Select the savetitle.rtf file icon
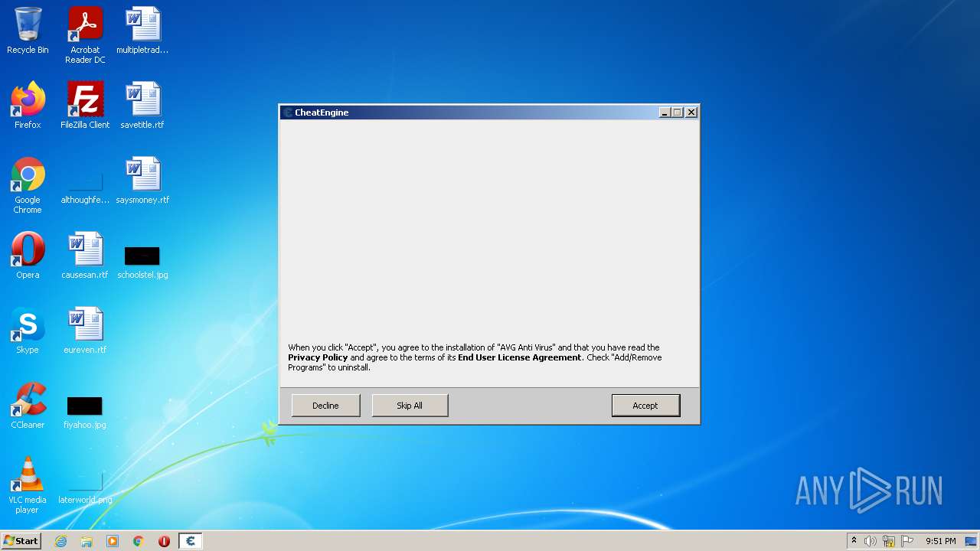Image resolution: width=980 pixels, height=551 pixels. [x=142, y=106]
